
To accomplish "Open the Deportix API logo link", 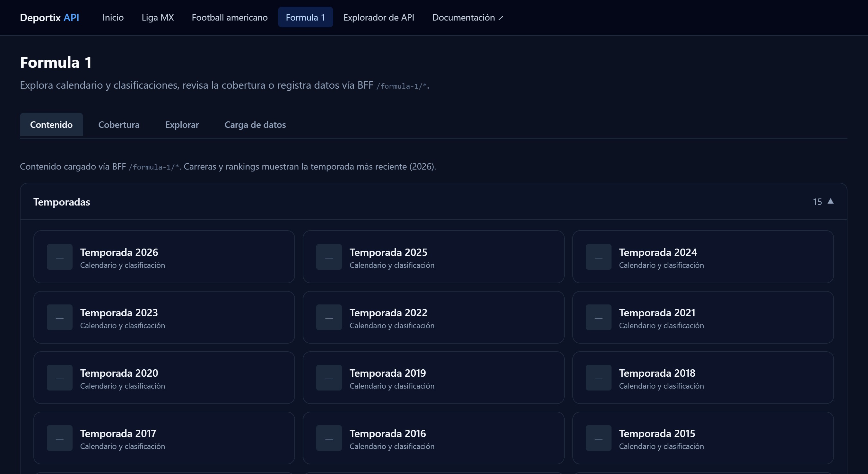I will pos(49,17).
